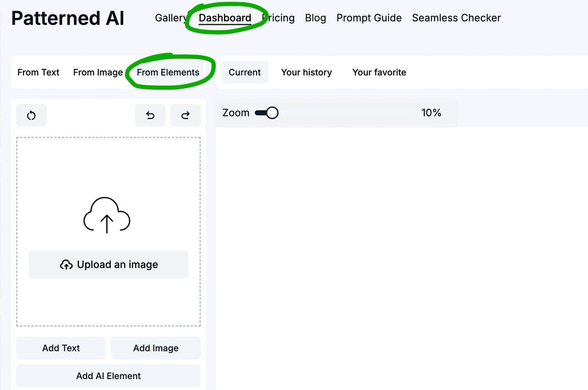Viewport: 588px width, 390px height.
Task: Switch to the From Text tab
Action: pos(38,73)
